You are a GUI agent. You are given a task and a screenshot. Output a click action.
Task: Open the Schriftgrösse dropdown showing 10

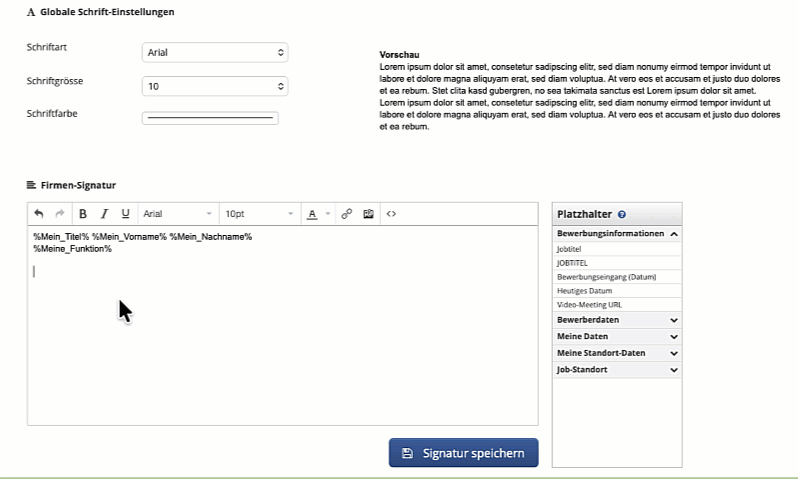coord(215,87)
